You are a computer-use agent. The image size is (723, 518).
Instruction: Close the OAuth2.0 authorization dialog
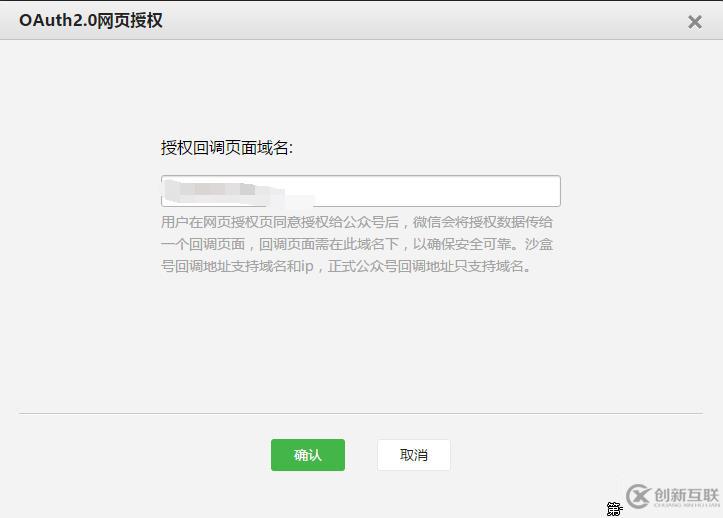(694, 22)
